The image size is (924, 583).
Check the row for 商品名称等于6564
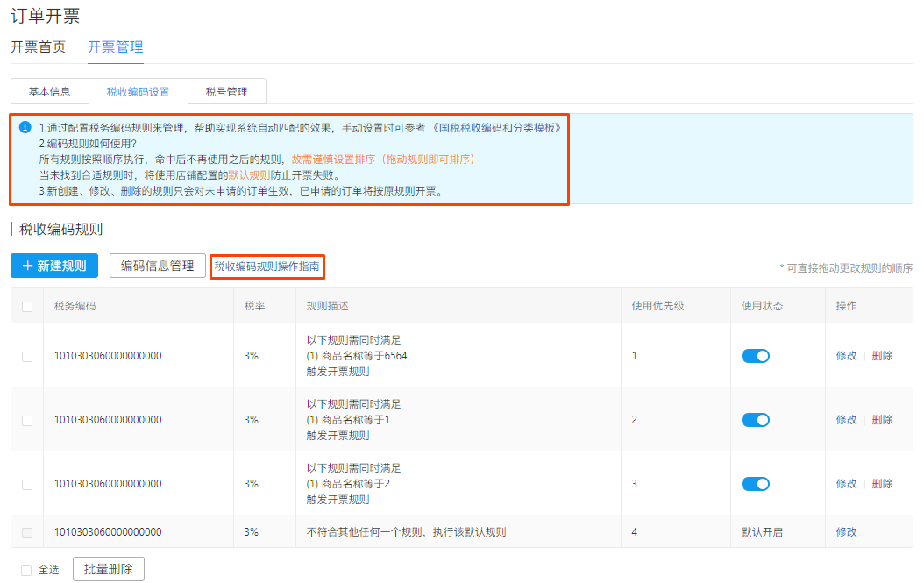coord(27,356)
